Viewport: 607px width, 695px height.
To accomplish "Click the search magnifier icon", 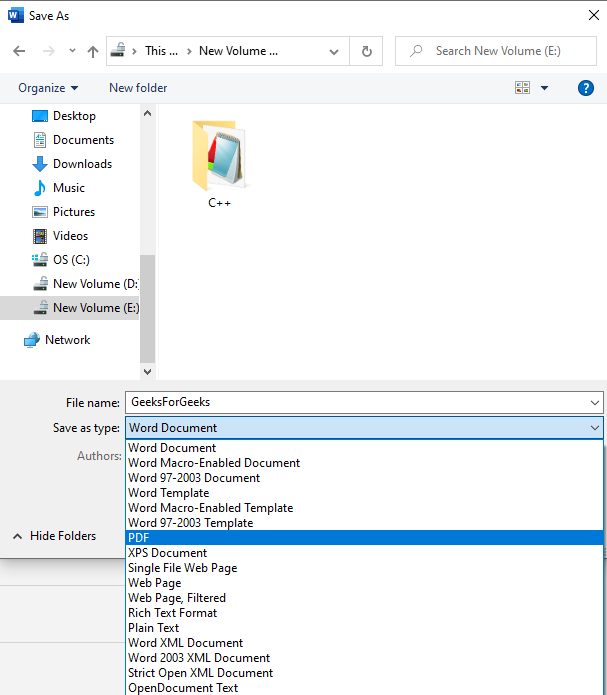I will [x=416, y=51].
